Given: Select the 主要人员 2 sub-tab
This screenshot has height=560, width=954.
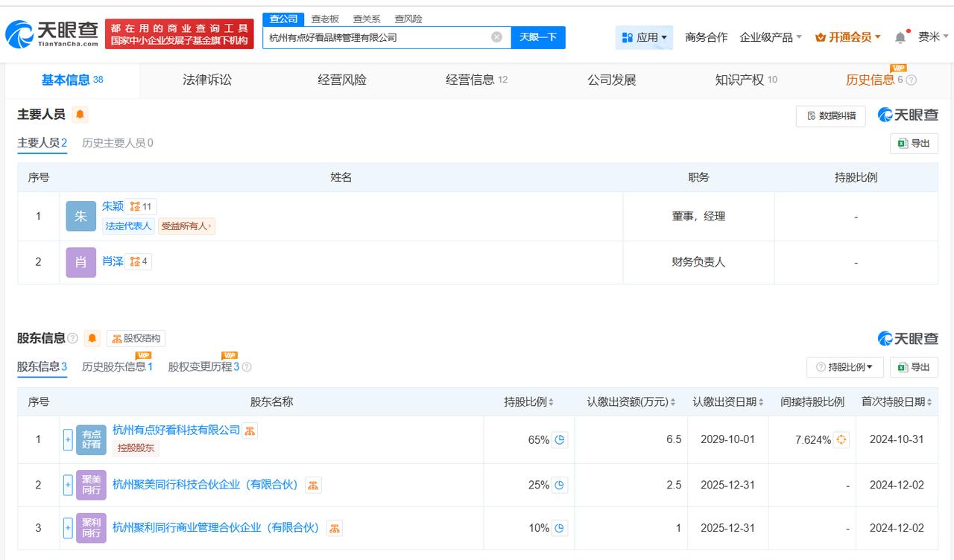Looking at the screenshot, I should coord(42,143).
